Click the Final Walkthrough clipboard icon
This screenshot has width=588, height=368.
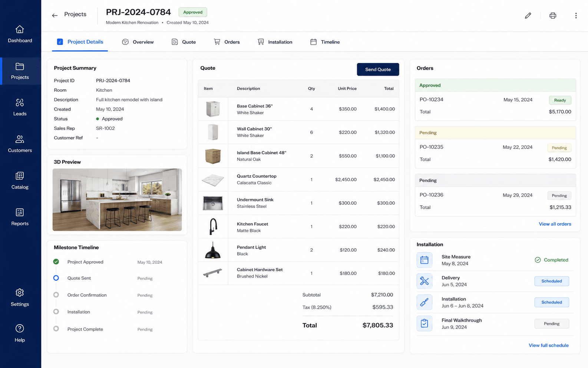[425, 323]
